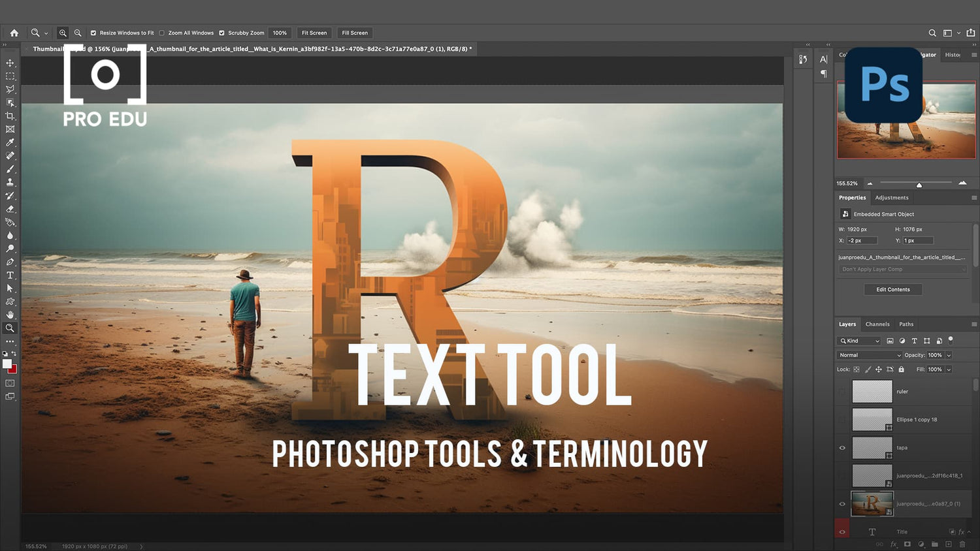Select the Move tool
Viewport: 980px width, 551px height.
(x=10, y=63)
